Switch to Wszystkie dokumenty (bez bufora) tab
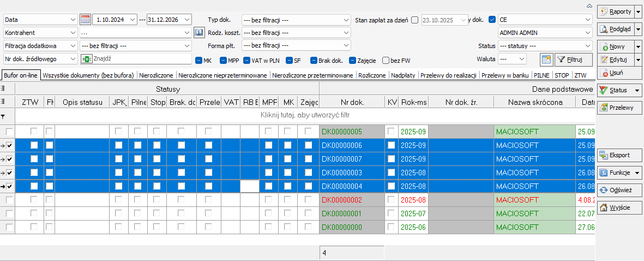This screenshot has height=261, width=644. (88, 75)
